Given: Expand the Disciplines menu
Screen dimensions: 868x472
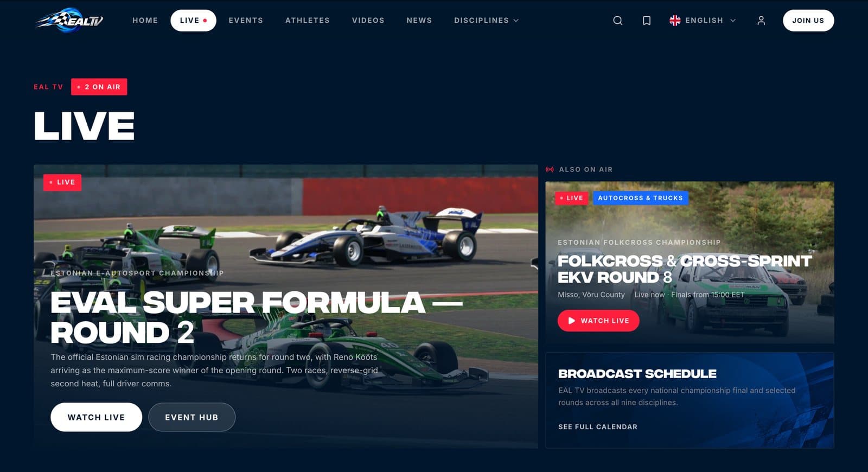Looking at the screenshot, I should click(487, 21).
